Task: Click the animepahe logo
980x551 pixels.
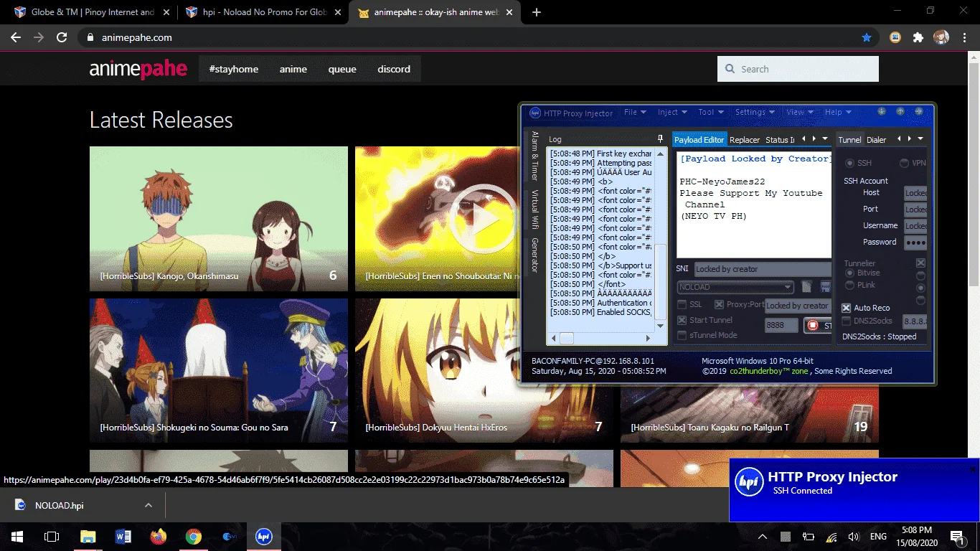Action: (x=138, y=69)
